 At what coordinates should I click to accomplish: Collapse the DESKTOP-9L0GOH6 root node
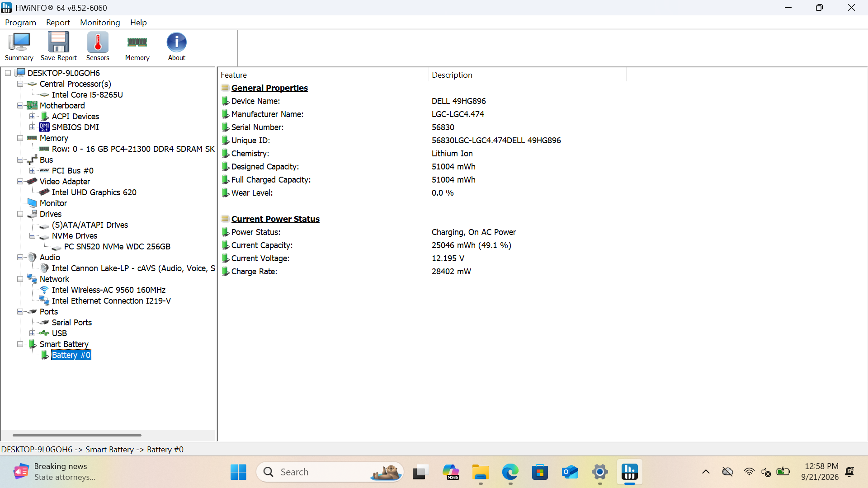(x=8, y=73)
